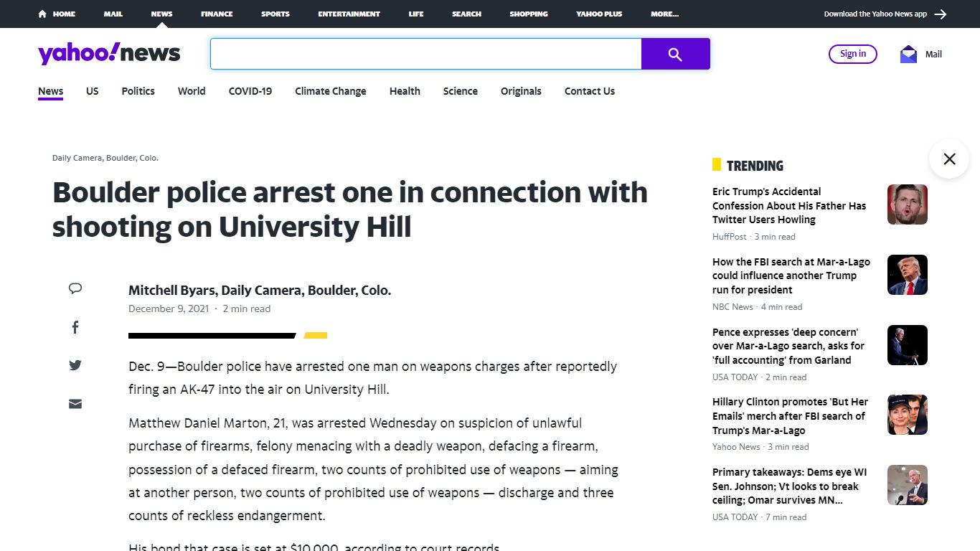Viewport: 980px width, 551px height.
Task: Open FINANCE in the top navigation bar
Action: [x=217, y=14]
